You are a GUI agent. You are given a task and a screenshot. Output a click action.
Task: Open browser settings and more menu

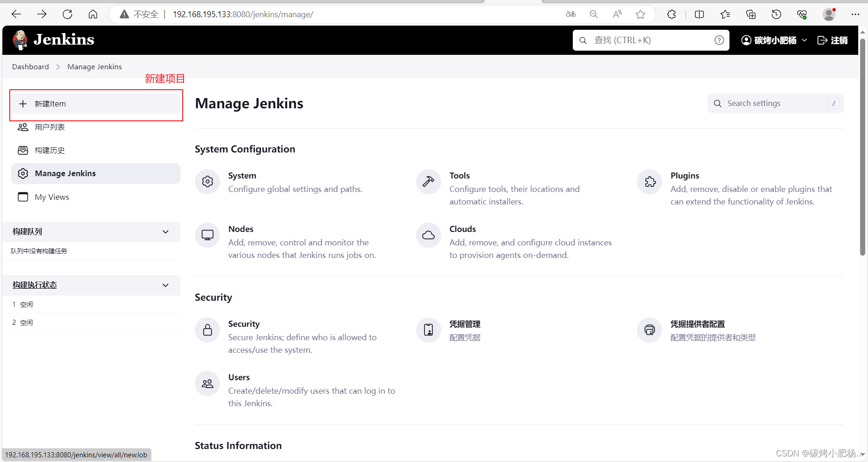click(855, 14)
